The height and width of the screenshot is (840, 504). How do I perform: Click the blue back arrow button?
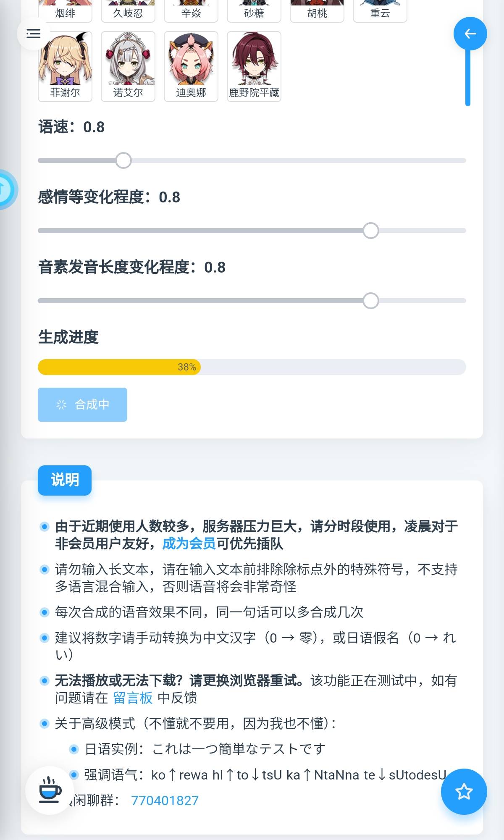(470, 34)
